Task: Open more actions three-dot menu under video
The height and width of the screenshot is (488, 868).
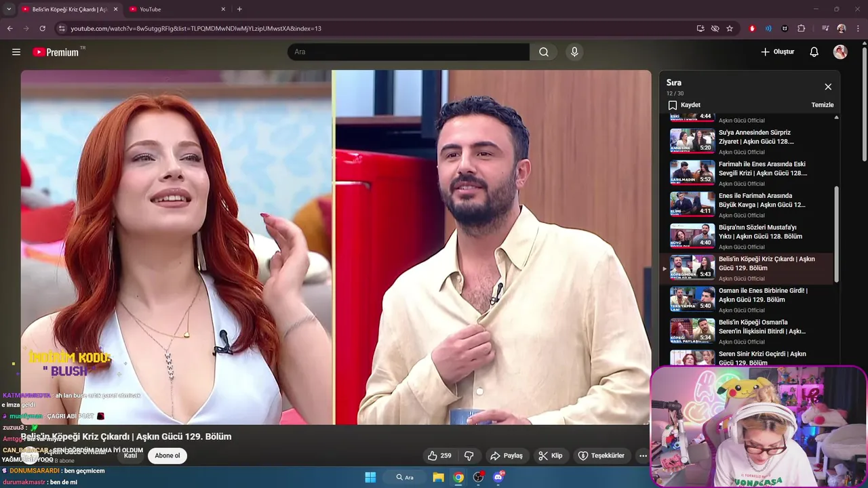Action: click(x=643, y=456)
